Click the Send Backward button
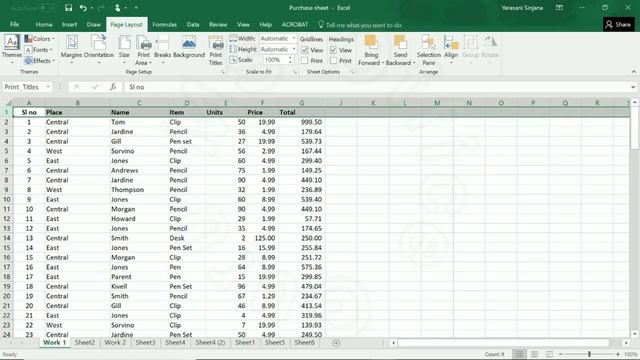The height and width of the screenshot is (360, 640). [400, 50]
